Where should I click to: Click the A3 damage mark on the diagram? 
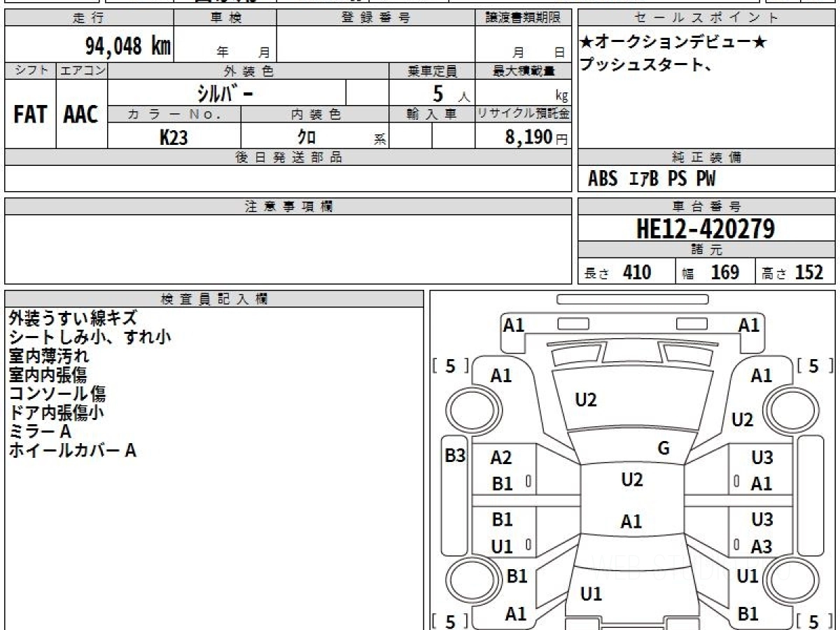[x=762, y=546]
